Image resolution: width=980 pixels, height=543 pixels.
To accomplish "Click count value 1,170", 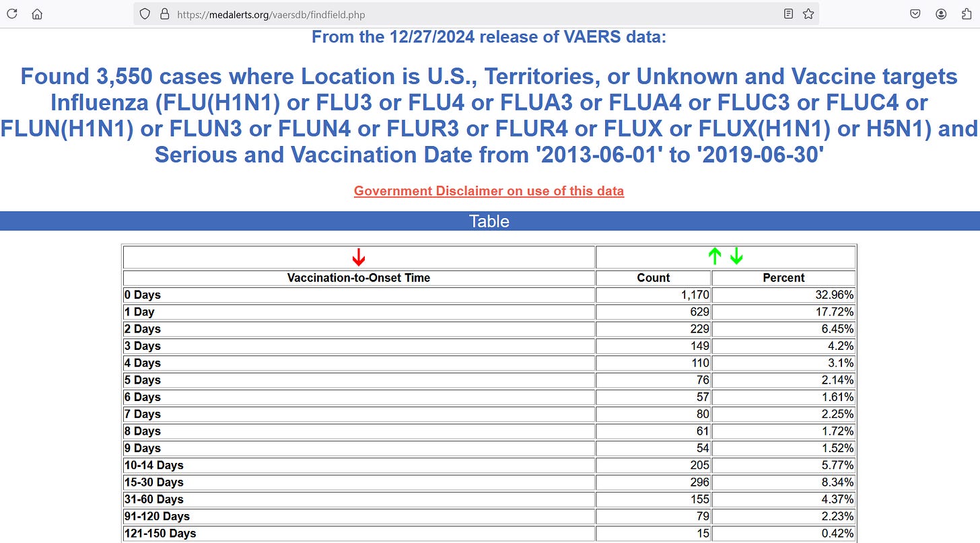I will (695, 295).
